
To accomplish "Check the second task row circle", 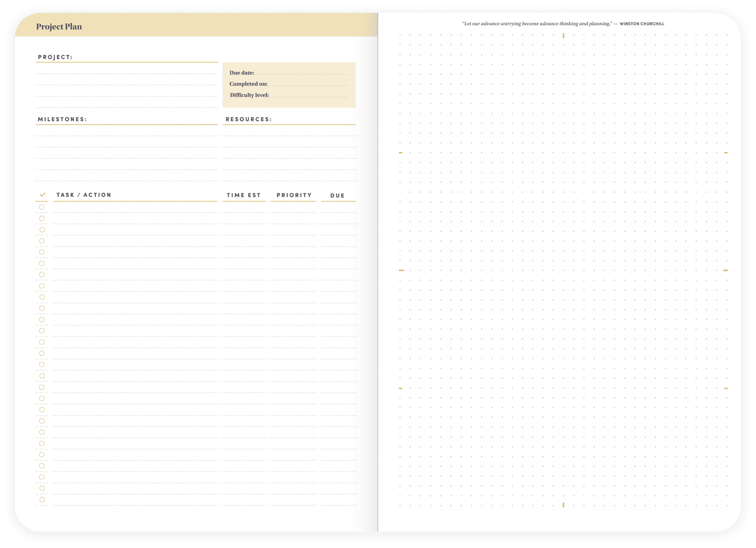I will coord(42,218).
